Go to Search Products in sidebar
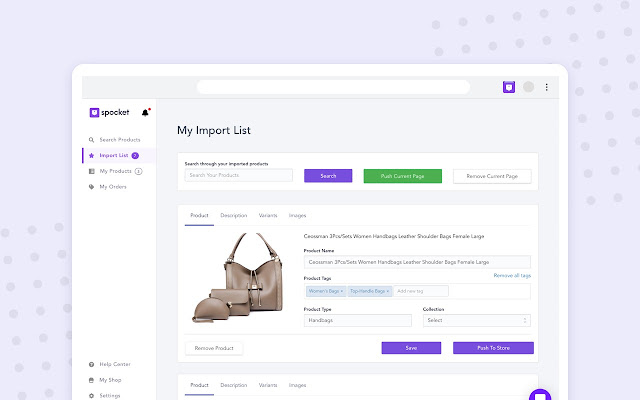The height and width of the screenshot is (400, 640). (x=120, y=140)
